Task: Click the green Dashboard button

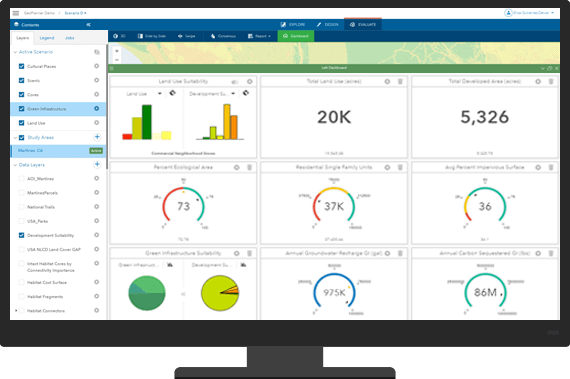Action: (x=296, y=36)
